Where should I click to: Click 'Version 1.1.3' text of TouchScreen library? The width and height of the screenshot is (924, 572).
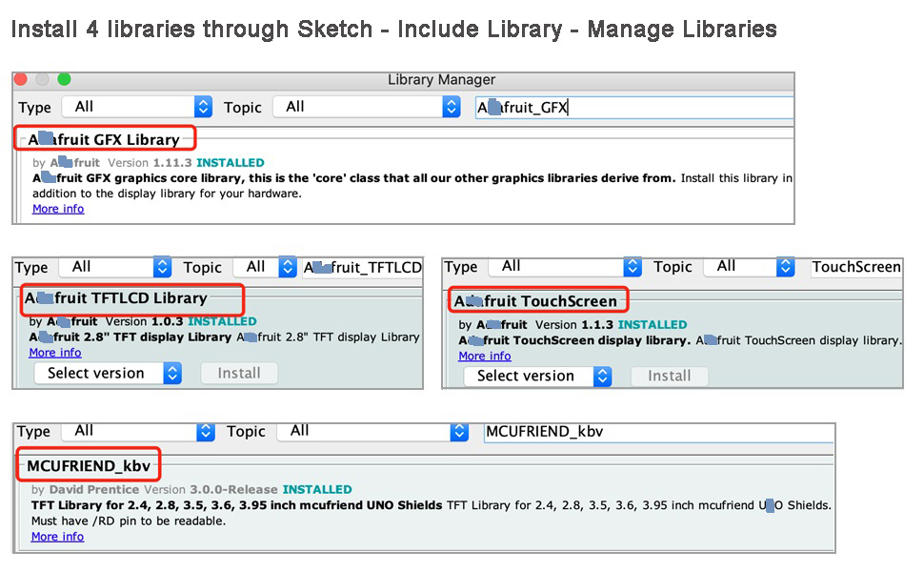point(574,325)
